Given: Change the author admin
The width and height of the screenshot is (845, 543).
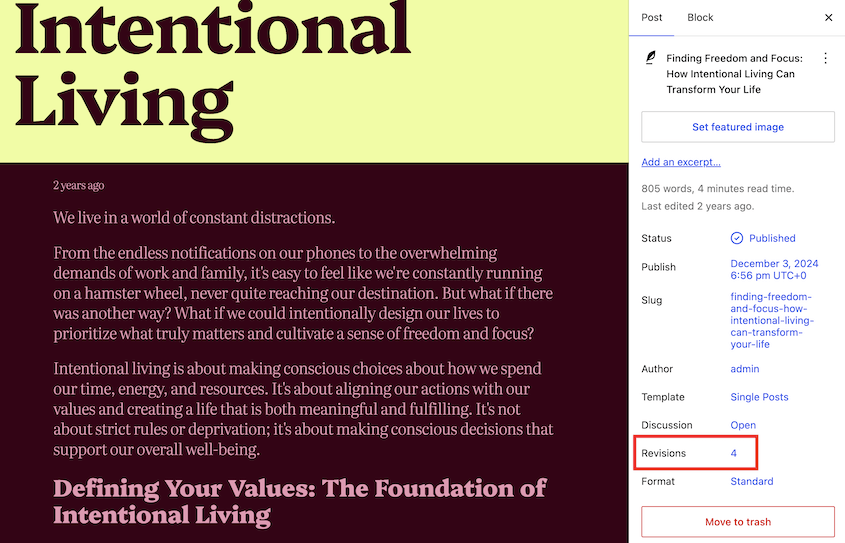Looking at the screenshot, I should (745, 369).
